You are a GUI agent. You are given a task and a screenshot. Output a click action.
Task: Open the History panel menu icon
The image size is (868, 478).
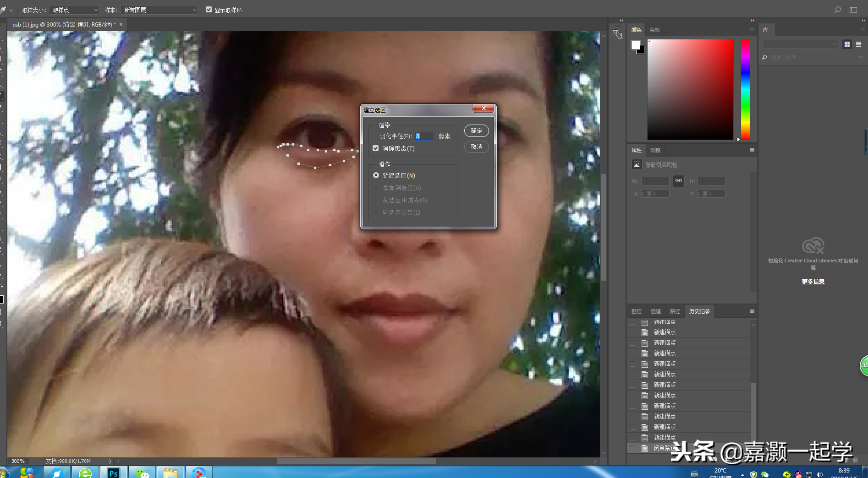(752, 311)
